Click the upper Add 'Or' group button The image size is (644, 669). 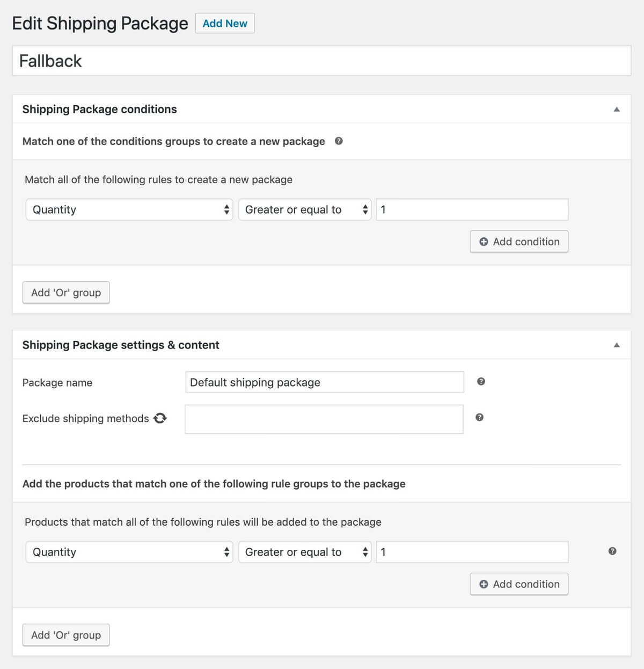(65, 292)
